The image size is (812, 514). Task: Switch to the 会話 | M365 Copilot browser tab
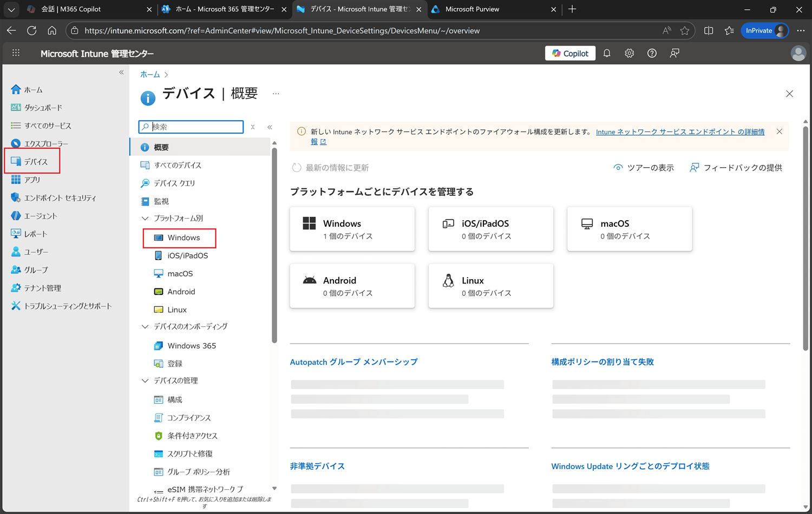click(90, 9)
